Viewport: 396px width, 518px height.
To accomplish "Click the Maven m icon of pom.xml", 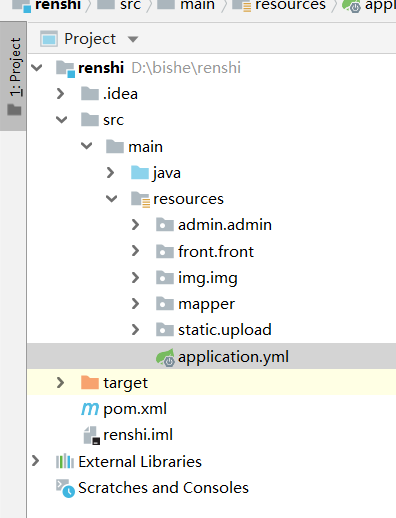I will pyautogui.click(x=90, y=409).
